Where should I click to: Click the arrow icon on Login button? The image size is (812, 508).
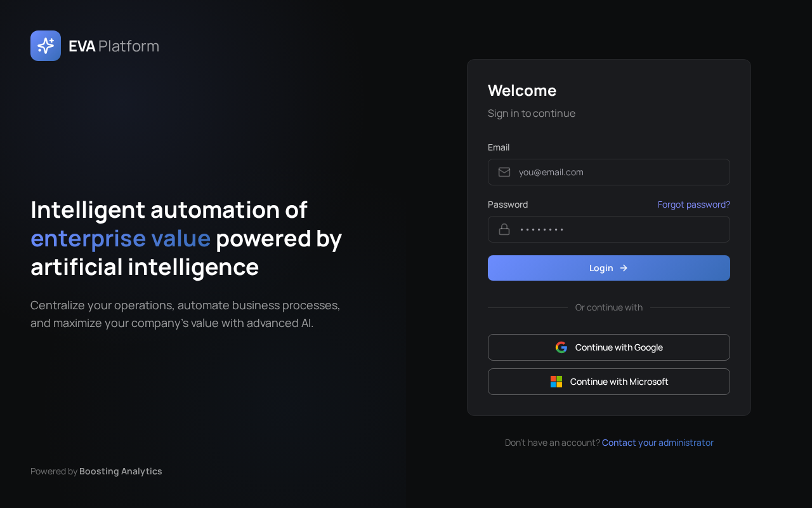pyautogui.click(x=624, y=268)
